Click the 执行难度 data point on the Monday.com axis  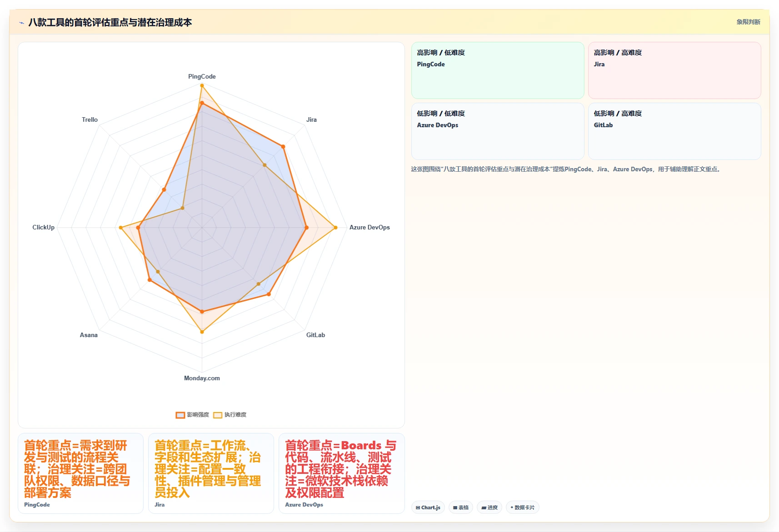pos(202,332)
